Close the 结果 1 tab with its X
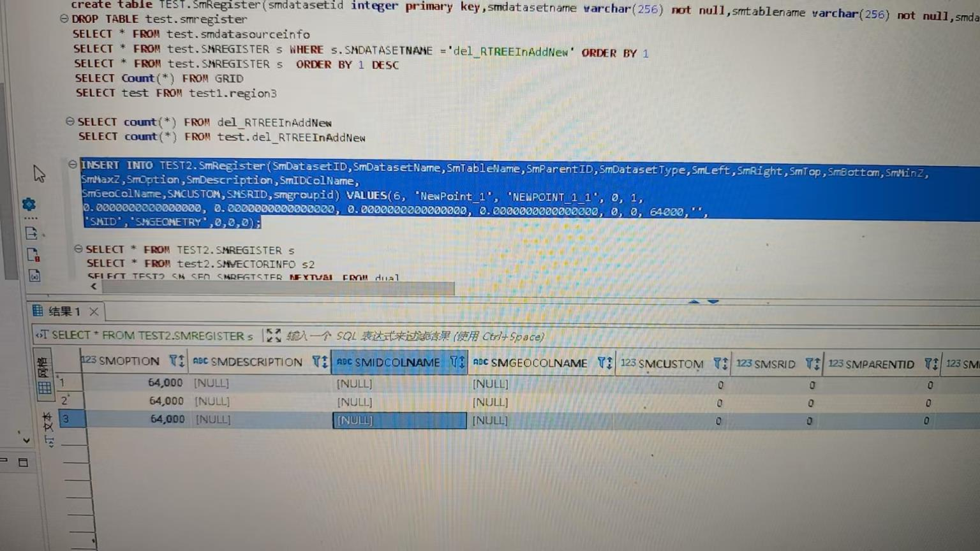Screen dimensions: 980x551 coord(93,312)
